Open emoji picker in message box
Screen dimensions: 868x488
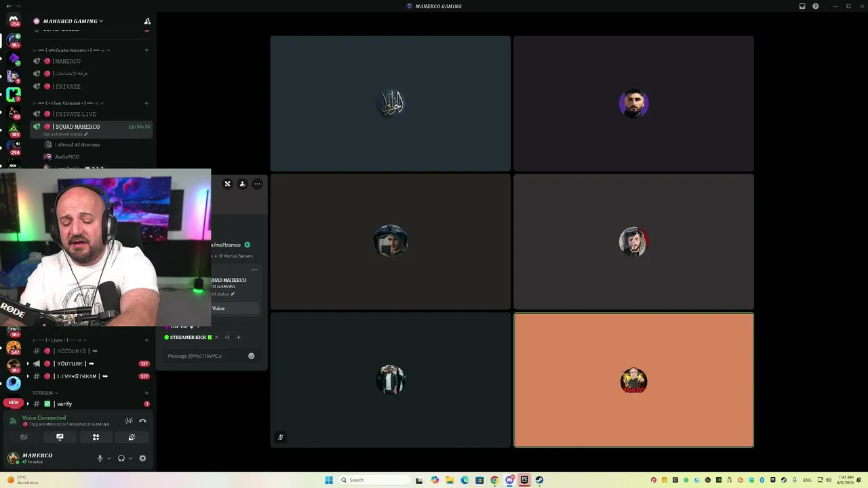click(x=251, y=356)
